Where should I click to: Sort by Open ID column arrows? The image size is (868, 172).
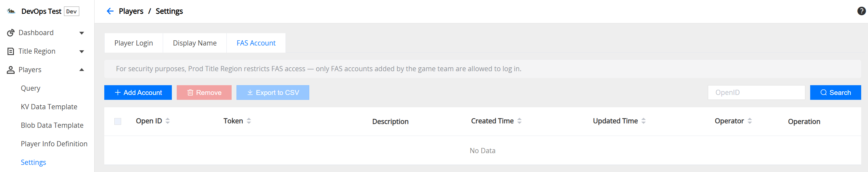click(168, 121)
